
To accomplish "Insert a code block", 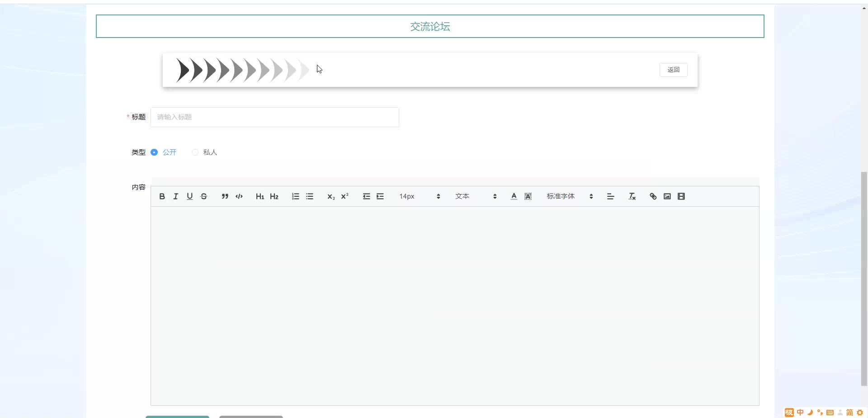I will tap(239, 196).
